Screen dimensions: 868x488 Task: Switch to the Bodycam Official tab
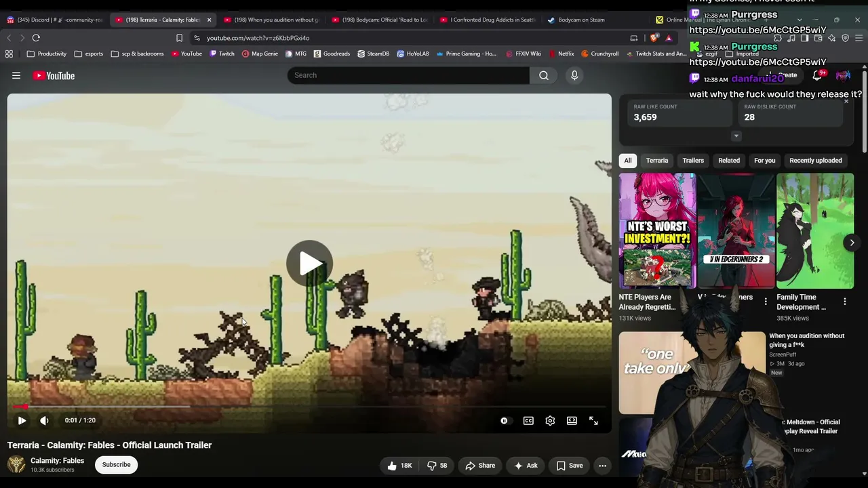point(380,20)
